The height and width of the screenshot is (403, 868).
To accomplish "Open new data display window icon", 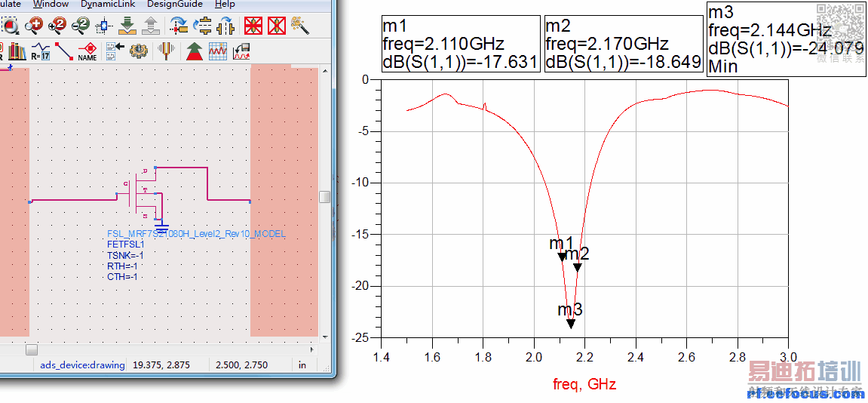I will pyautogui.click(x=217, y=51).
